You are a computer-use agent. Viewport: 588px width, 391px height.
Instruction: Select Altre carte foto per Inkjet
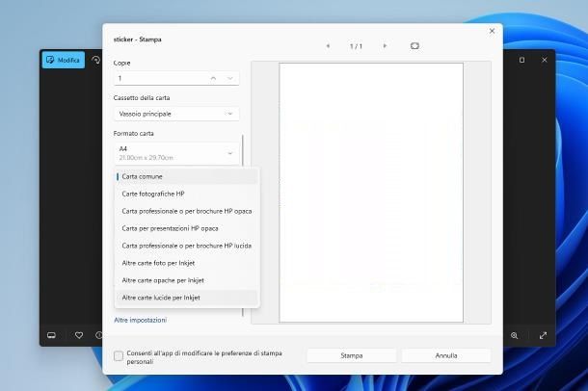(187, 263)
